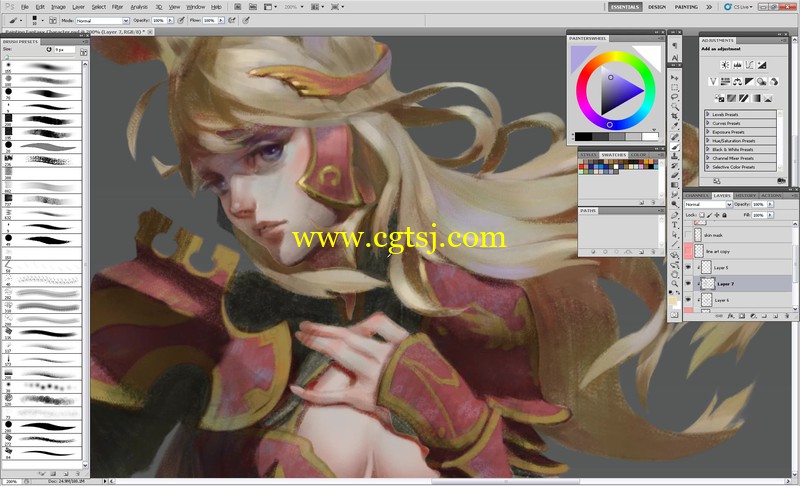Select the Pen tool
This screenshot has height=486, width=800.
coord(674,215)
